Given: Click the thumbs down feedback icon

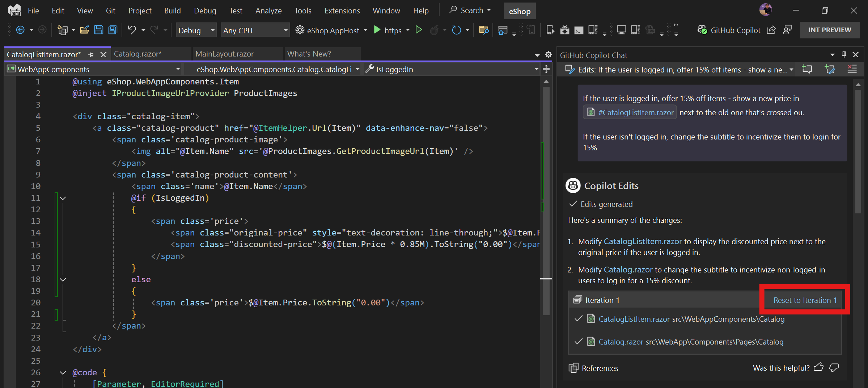Looking at the screenshot, I should (x=834, y=367).
